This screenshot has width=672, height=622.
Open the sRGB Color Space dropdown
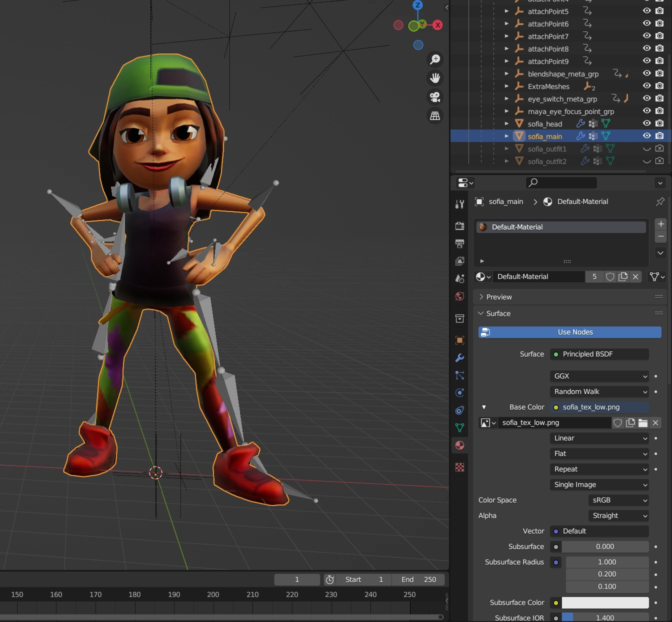619,500
